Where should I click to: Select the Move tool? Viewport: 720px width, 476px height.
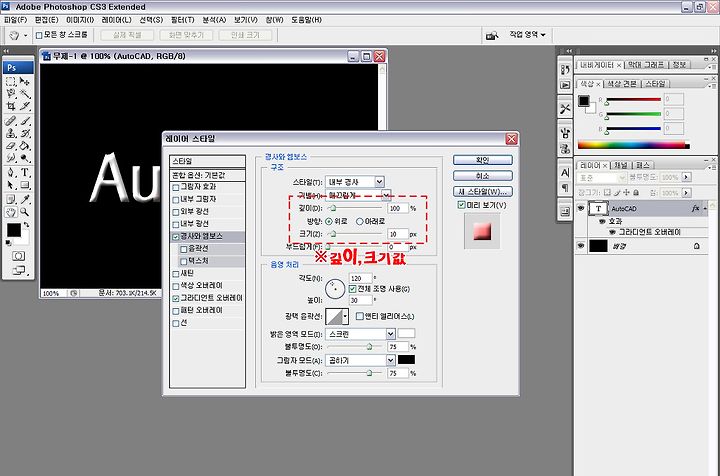point(25,81)
